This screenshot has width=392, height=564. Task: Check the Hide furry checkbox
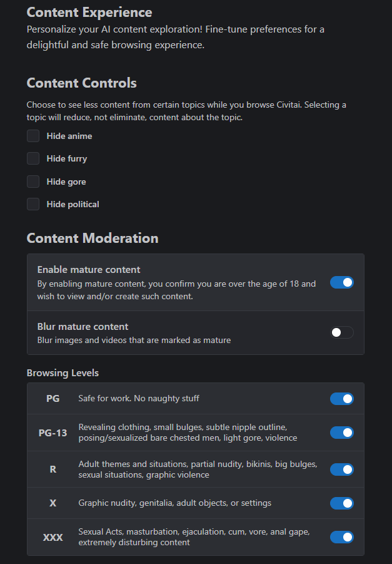33,158
